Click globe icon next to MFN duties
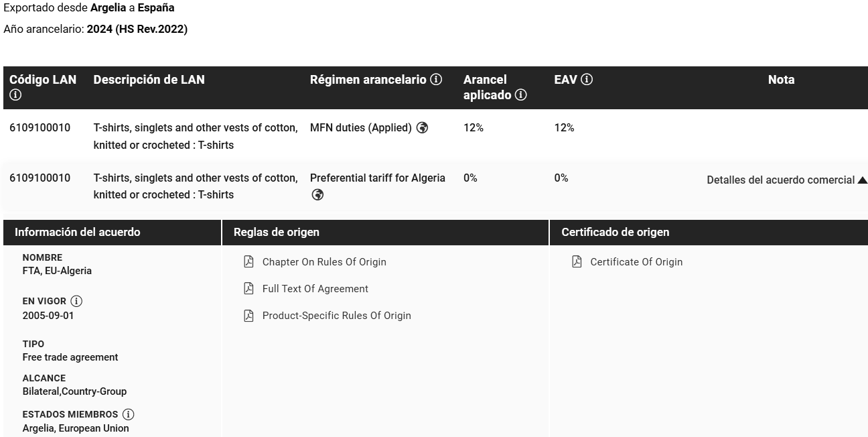The width and height of the screenshot is (868, 437). pos(422,128)
